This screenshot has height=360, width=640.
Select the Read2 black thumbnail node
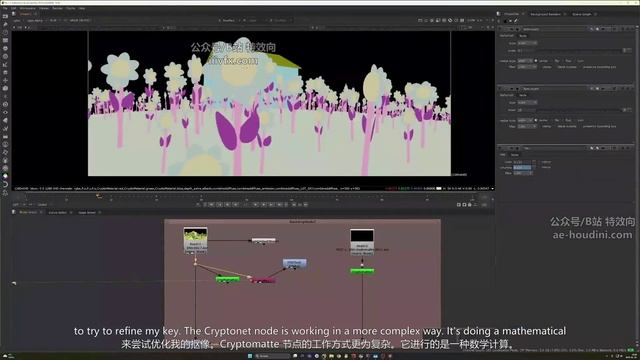click(362, 242)
